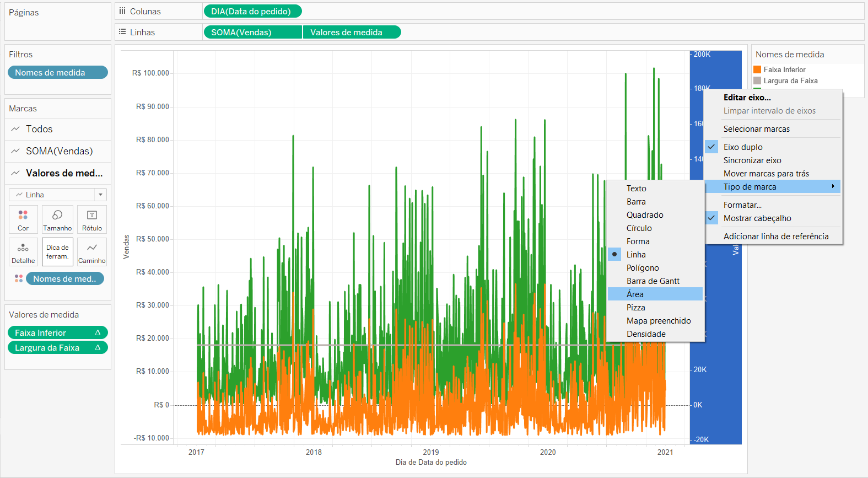Click the orange Faixa Inferior legend swatch

[x=757, y=69]
